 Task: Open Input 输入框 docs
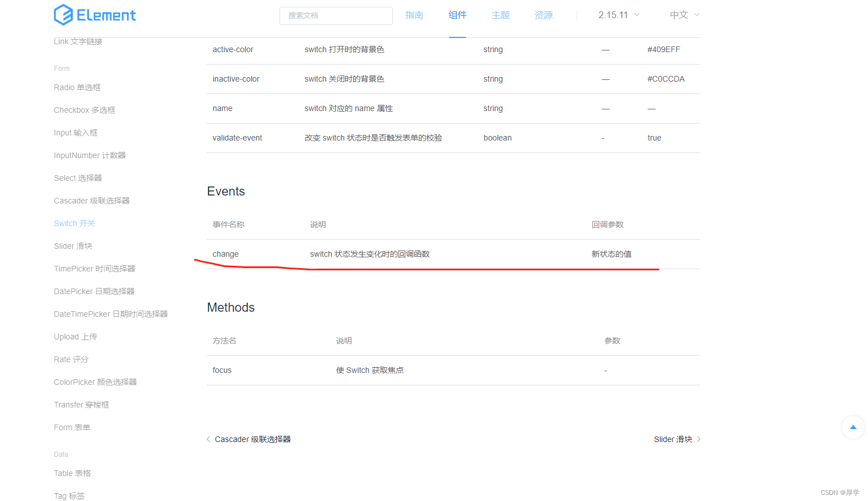(75, 133)
